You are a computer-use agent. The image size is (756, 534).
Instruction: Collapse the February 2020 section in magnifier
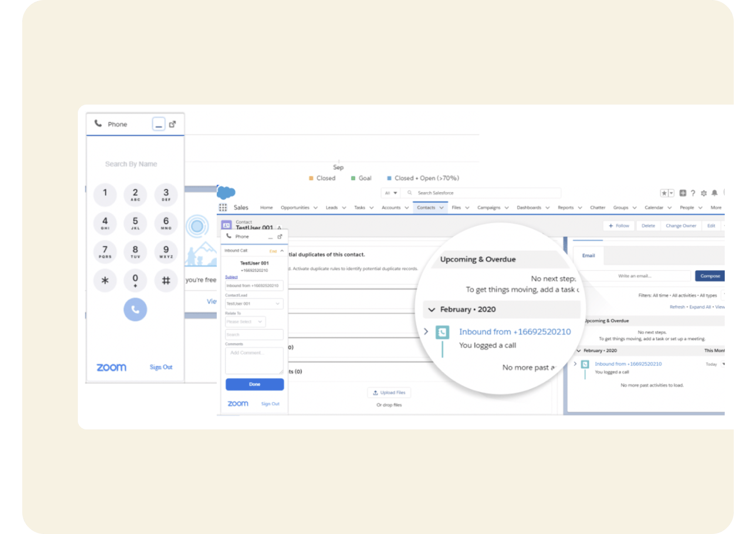point(431,310)
